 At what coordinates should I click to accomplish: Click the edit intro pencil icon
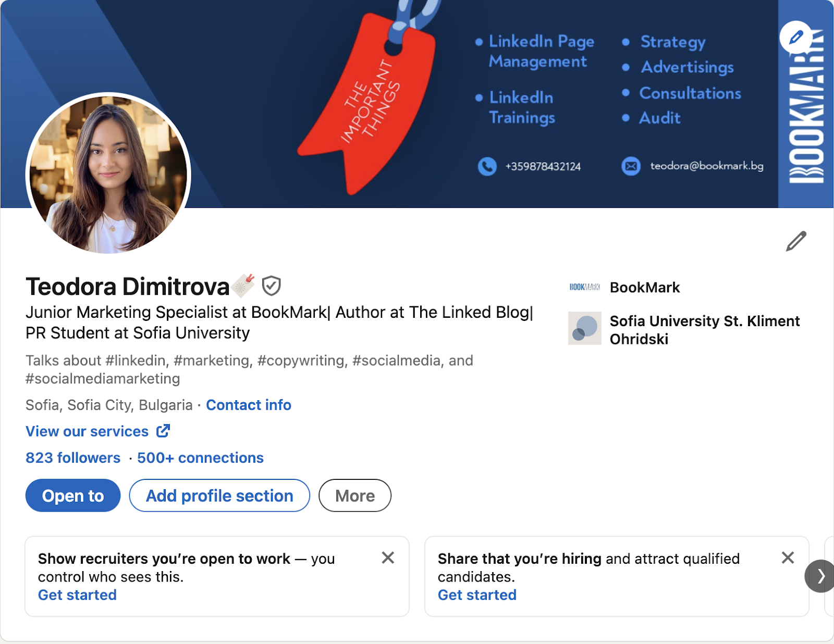tap(796, 241)
